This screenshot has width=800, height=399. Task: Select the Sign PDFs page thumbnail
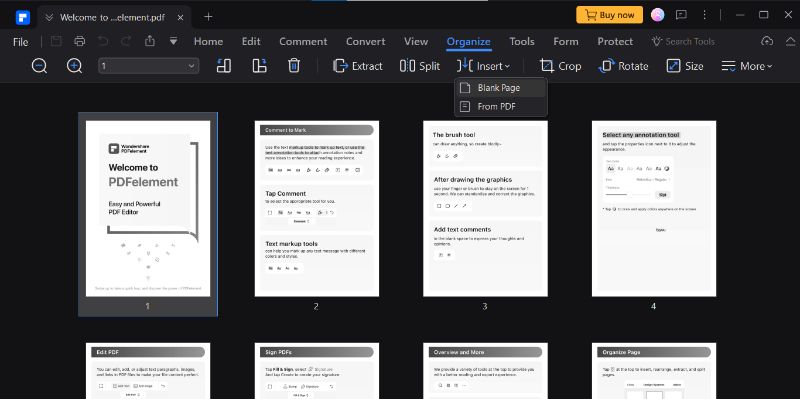pyautogui.click(x=317, y=371)
